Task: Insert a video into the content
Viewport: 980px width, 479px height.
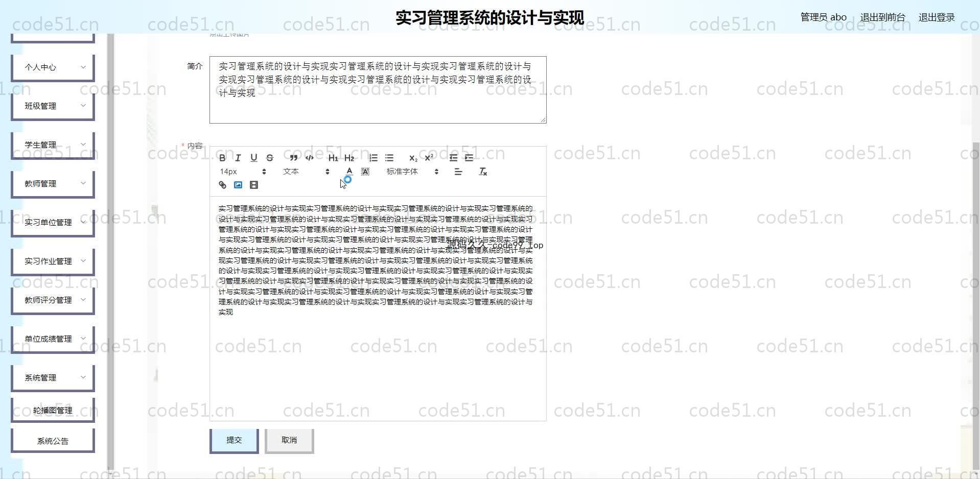Action: (x=254, y=185)
